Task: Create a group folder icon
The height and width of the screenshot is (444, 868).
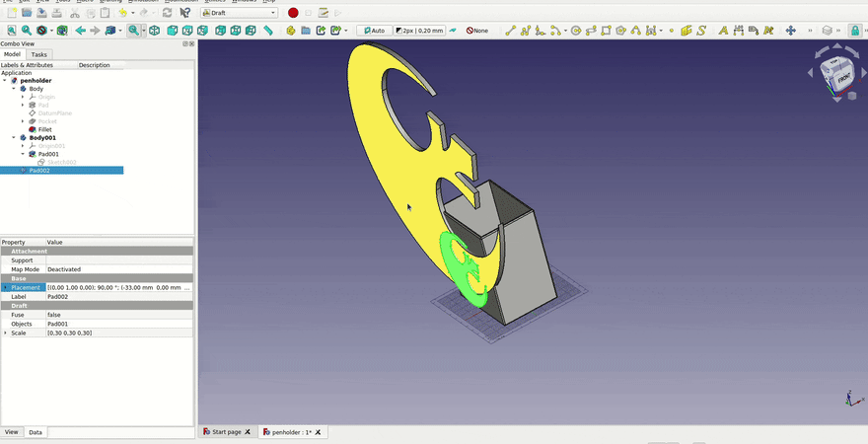Action: (306, 31)
